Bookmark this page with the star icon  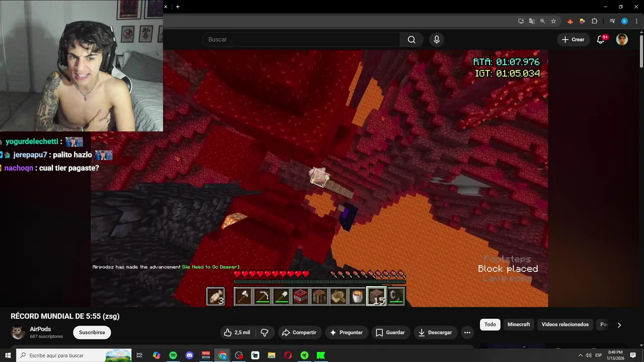pos(553,21)
